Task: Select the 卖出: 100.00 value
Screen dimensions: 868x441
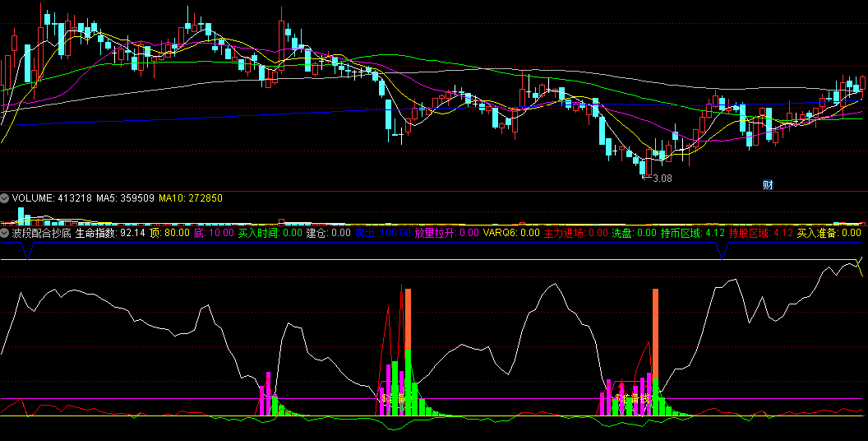Action: pyautogui.click(x=382, y=233)
